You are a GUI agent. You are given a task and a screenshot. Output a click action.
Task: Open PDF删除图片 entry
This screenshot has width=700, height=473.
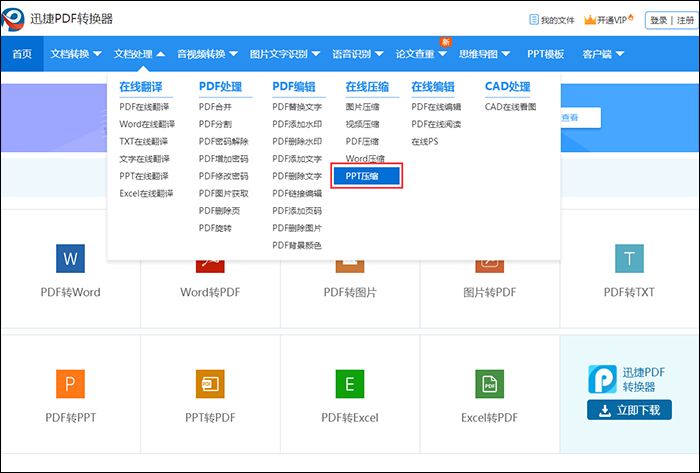point(297,228)
